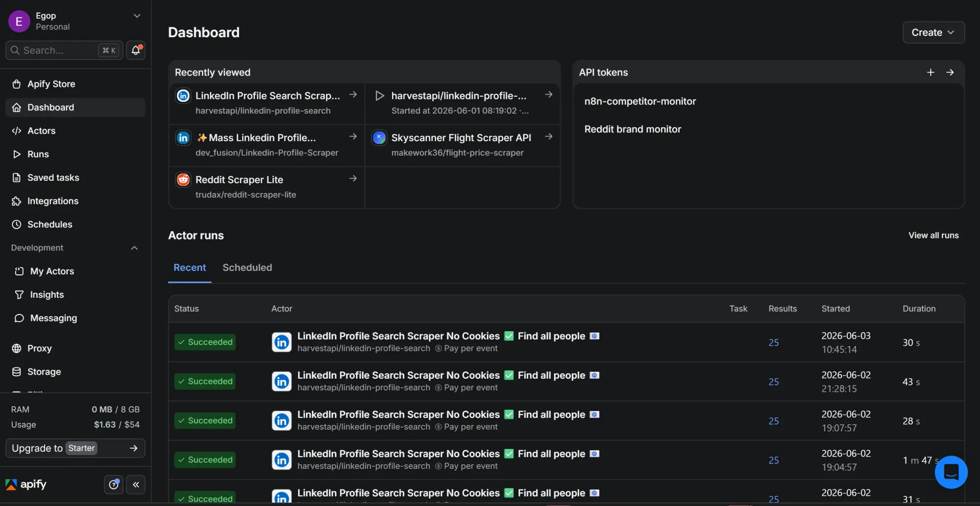This screenshot has height=506, width=980.
Task: Open the help question mark icon
Action: pos(114,484)
